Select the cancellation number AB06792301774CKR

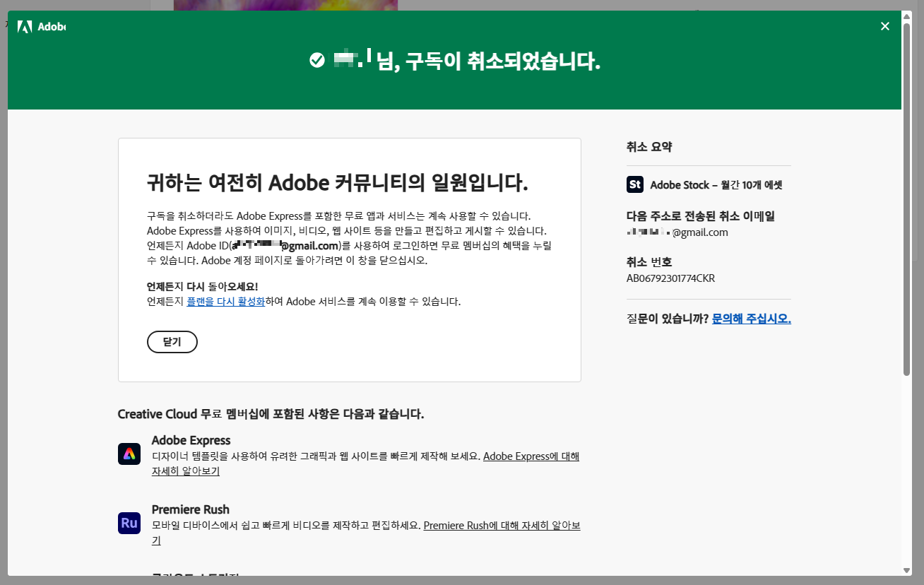[670, 278]
